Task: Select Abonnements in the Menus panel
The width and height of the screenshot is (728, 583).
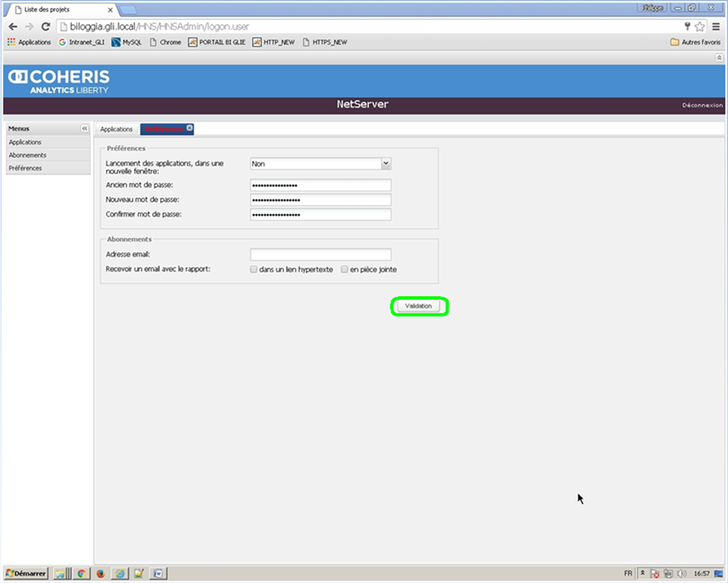Action: (x=27, y=155)
